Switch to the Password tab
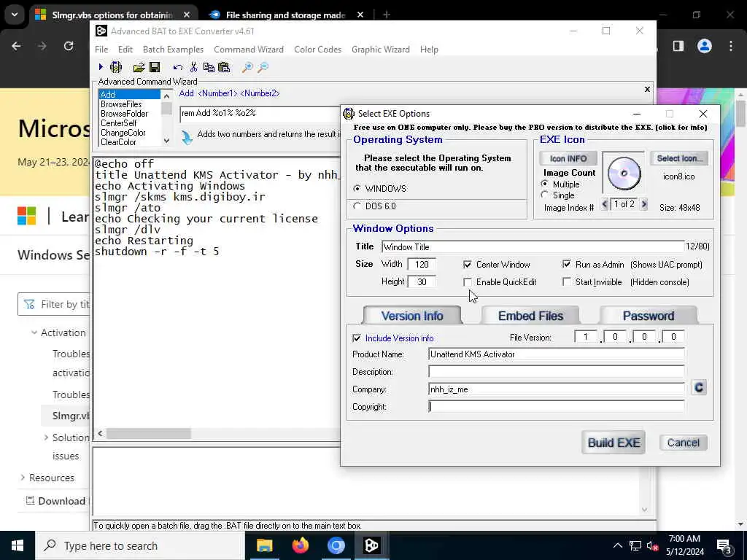Viewport: 747px width, 560px height. point(649,315)
